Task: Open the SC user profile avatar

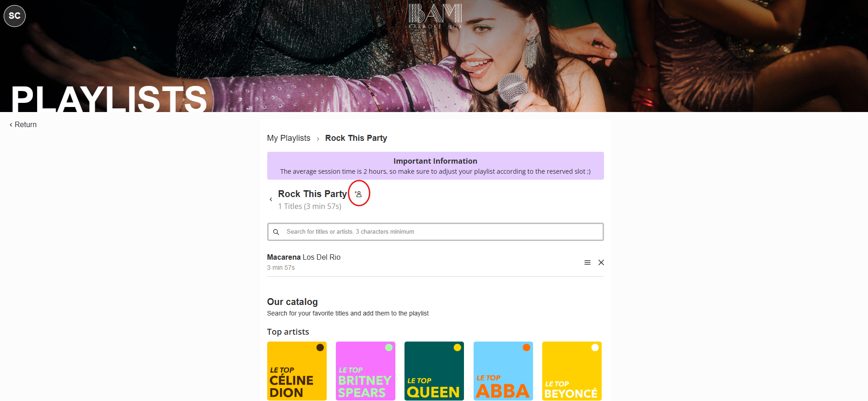Action: click(15, 16)
